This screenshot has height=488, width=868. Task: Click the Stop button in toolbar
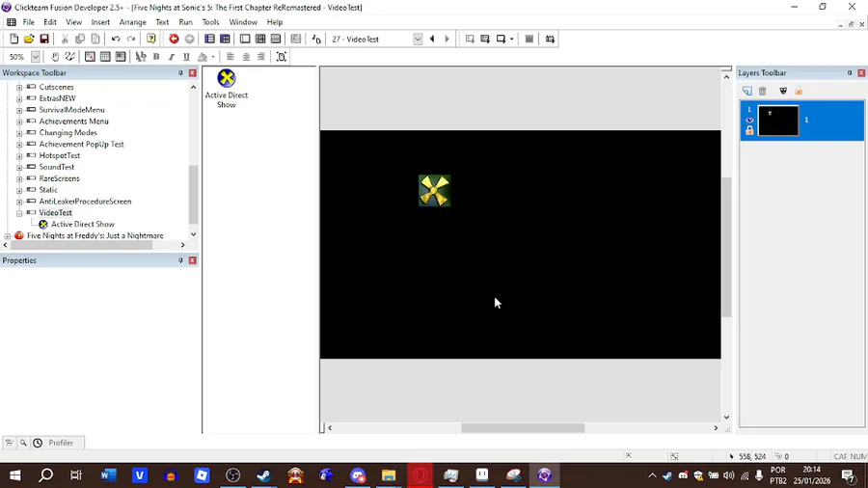click(x=529, y=39)
